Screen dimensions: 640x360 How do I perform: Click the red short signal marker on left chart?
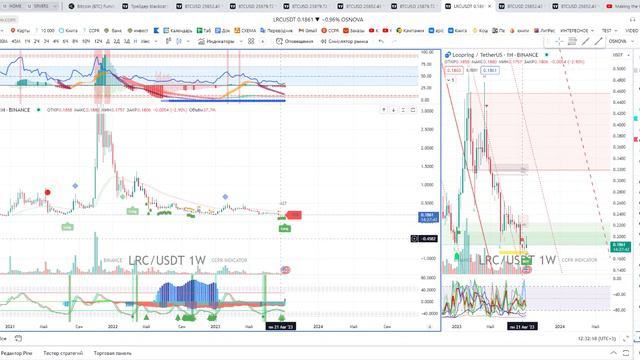[294, 215]
